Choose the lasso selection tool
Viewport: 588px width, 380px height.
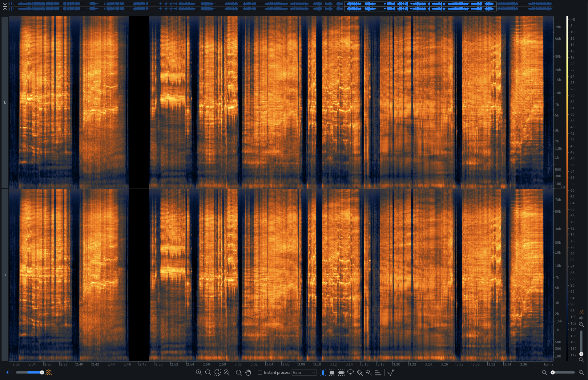pos(350,373)
